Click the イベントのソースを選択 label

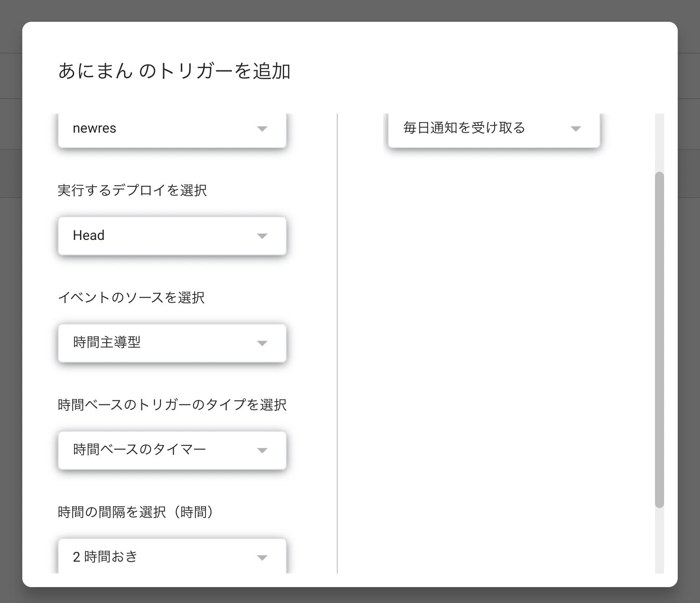point(131,298)
